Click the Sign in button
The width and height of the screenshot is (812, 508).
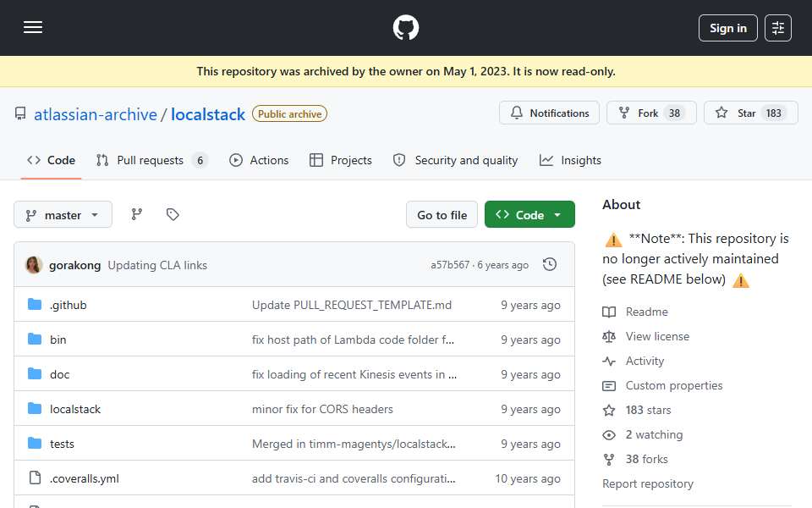point(727,28)
